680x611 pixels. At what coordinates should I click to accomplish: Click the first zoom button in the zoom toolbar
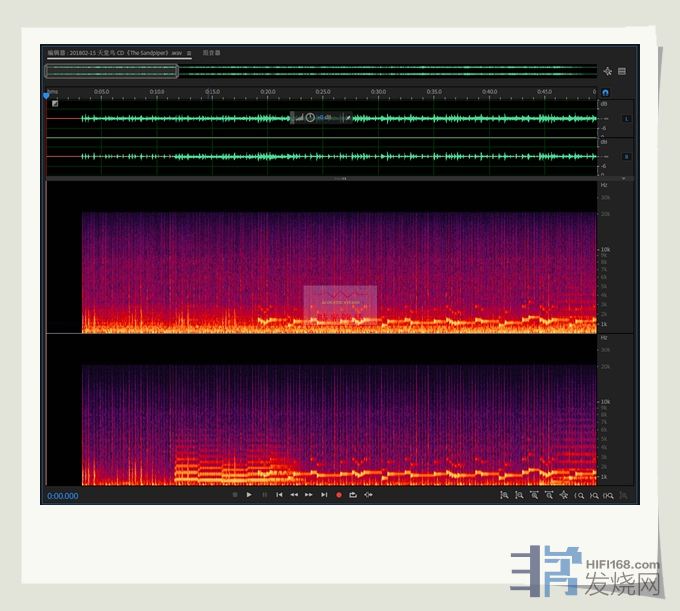pos(504,495)
